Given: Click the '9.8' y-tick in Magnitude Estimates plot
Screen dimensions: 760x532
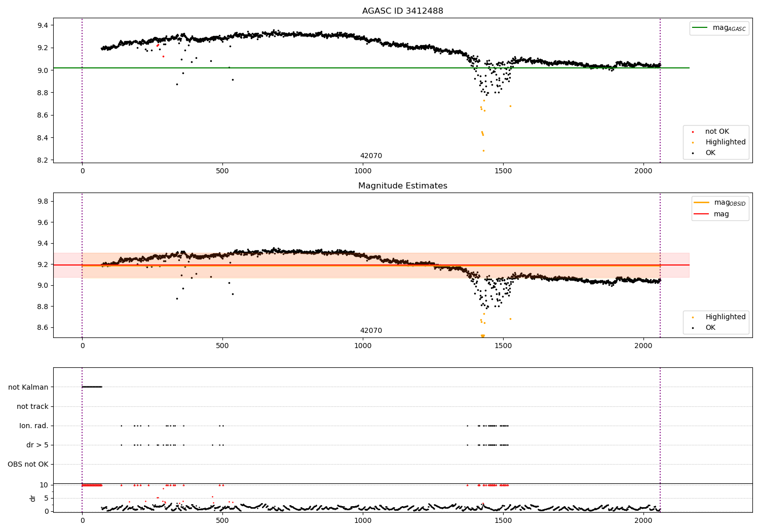Looking at the screenshot, I should (43, 202).
